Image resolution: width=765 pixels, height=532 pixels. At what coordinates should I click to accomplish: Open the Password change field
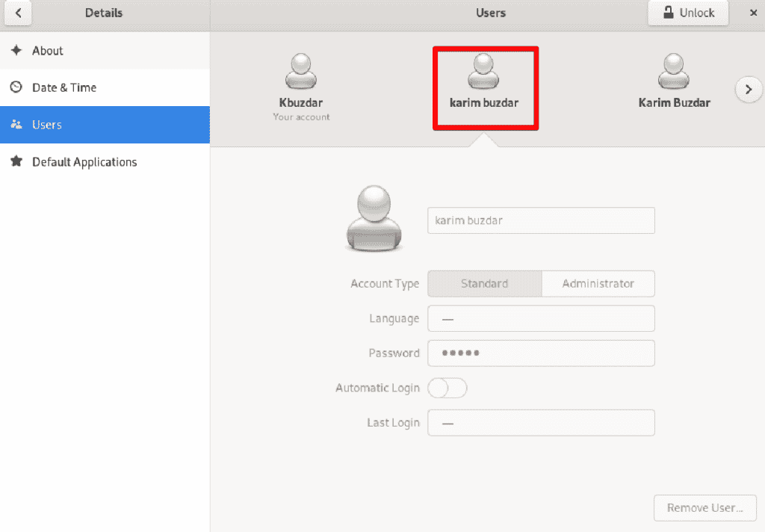tap(540, 353)
